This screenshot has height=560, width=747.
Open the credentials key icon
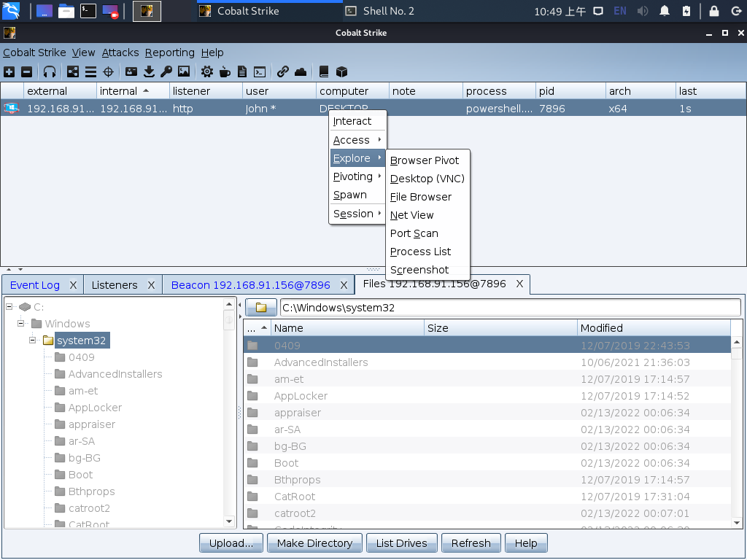[x=166, y=71]
